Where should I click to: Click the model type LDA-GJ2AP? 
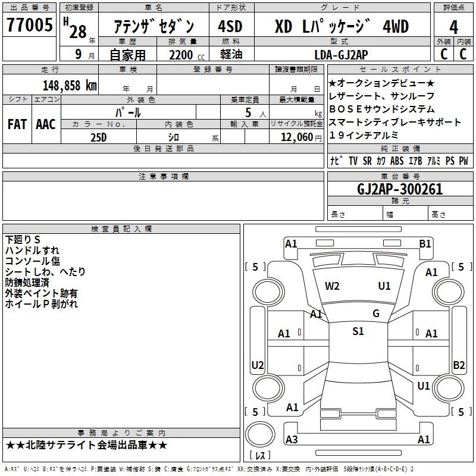click(x=342, y=55)
